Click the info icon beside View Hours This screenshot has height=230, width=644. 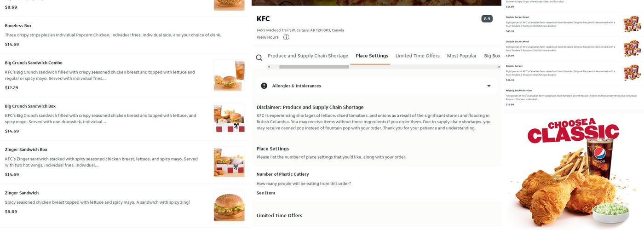click(x=286, y=37)
